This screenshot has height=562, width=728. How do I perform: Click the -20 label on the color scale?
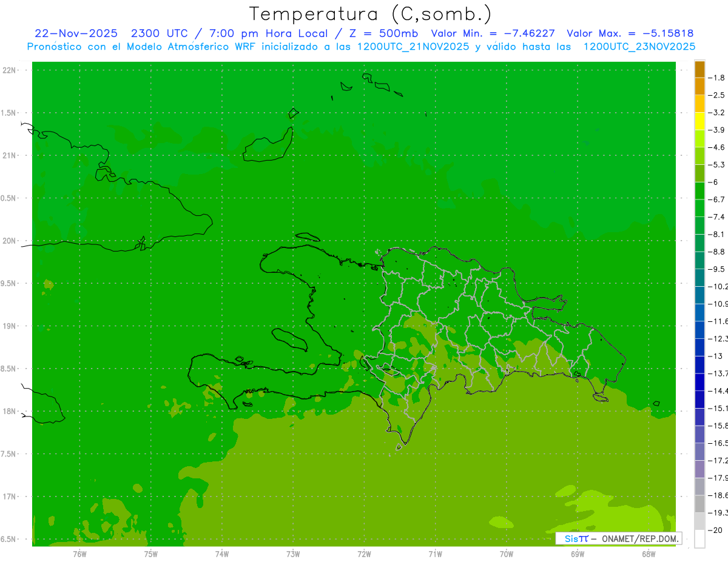coord(716,530)
